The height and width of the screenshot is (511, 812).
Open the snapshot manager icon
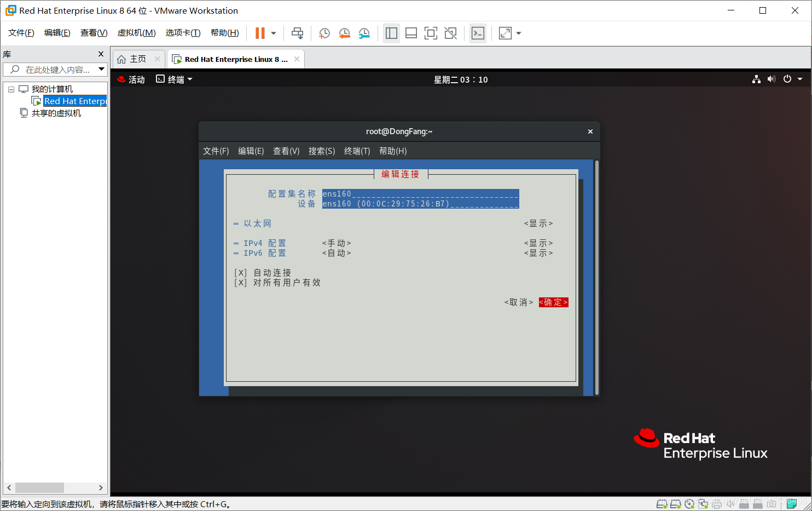pos(364,33)
